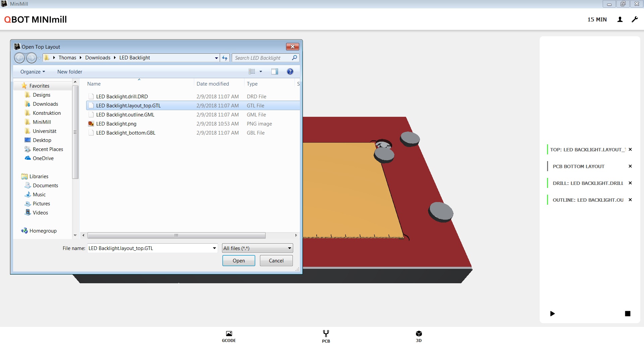Switch to the GCODE view

point(229,337)
